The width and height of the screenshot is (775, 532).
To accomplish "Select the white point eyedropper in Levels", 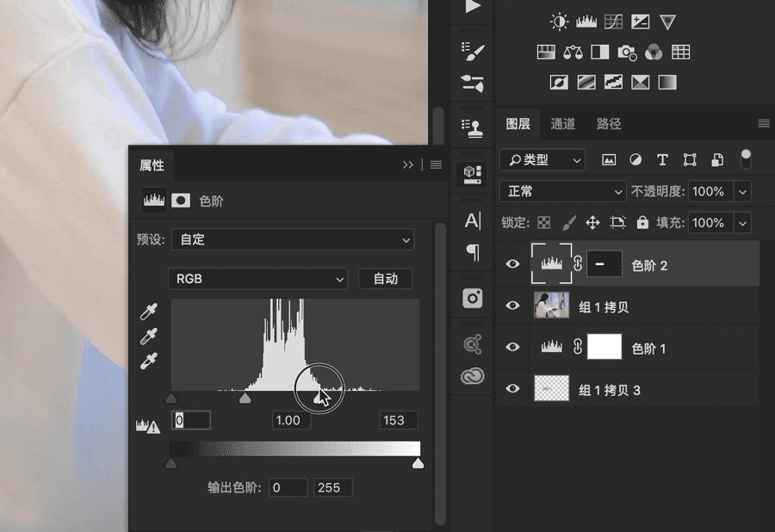I will tap(149, 359).
